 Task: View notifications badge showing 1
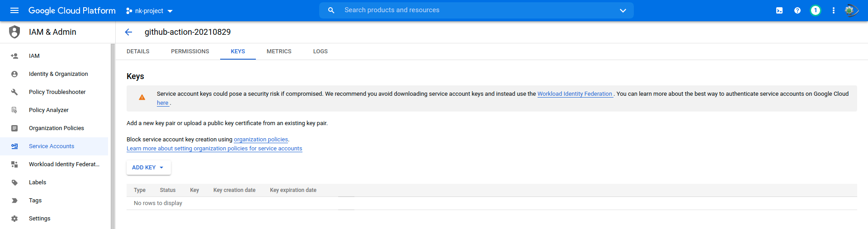tap(816, 10)
